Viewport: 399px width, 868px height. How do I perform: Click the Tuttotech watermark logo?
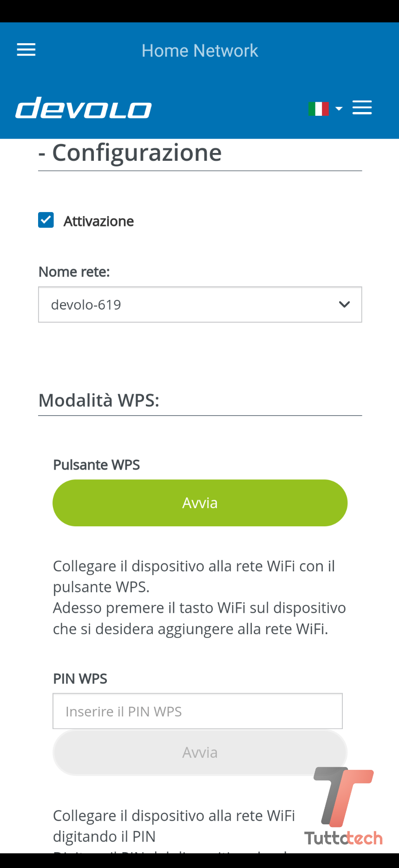[x=344, y=807]
